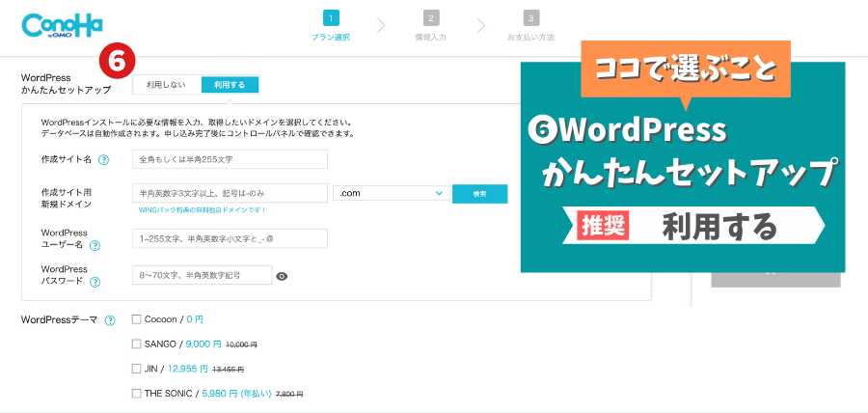The width and height of the screenshot is (868, 413).
Task: Click the JIN / 12,955 円 label
Action: (194, 369)
